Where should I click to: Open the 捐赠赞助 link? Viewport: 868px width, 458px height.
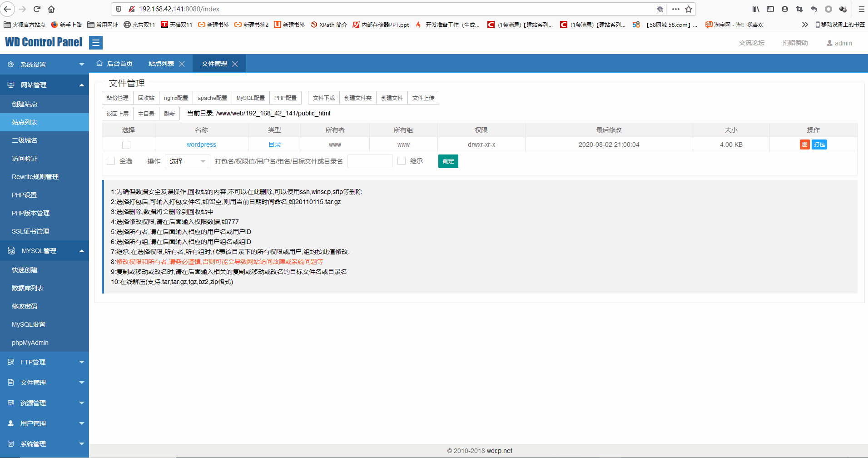[795, 43]
